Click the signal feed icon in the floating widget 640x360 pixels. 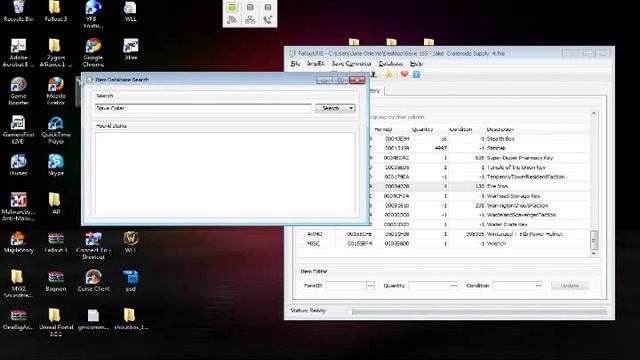click(x=232, y=20)
